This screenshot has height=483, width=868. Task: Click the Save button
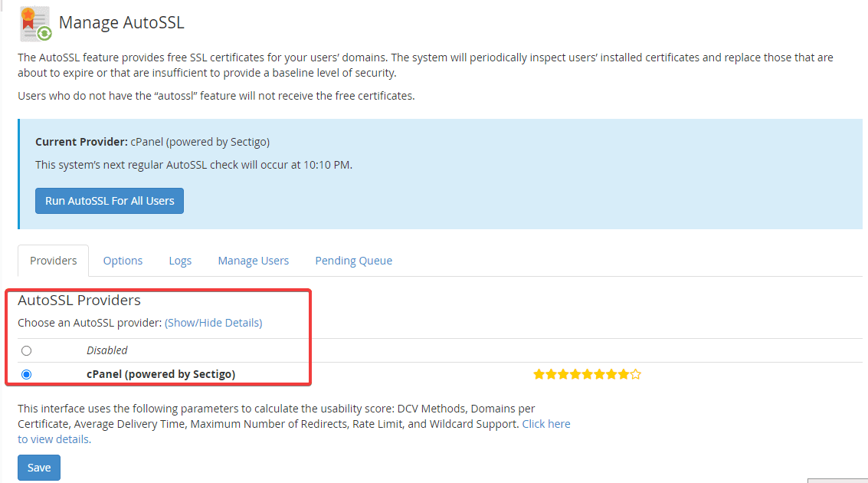click(x=39, y=468)
